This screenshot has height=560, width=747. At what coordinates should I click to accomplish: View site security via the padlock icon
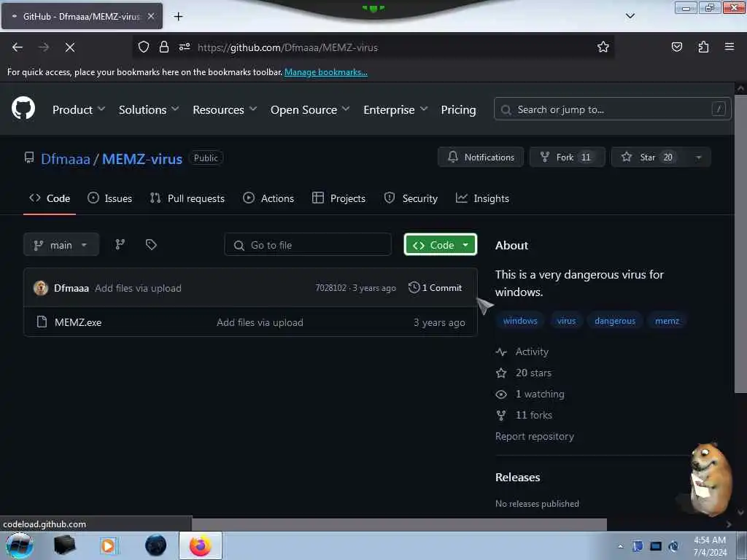[164, 47]
